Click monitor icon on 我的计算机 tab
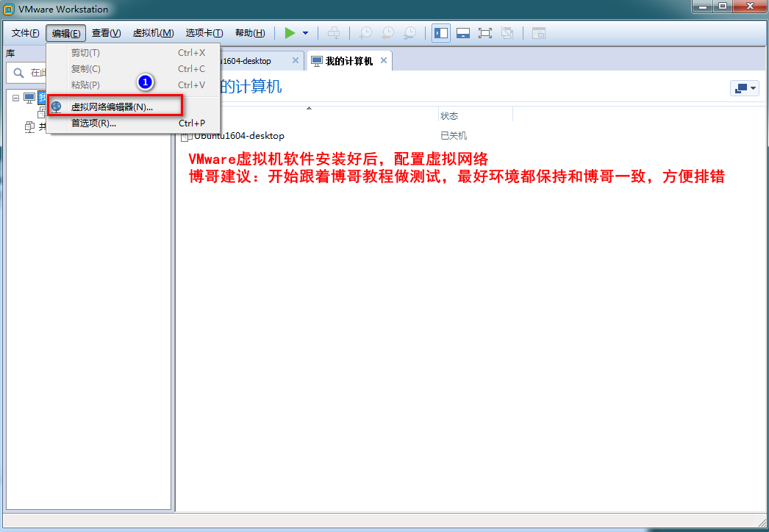The image size is (769, 532). click(317, 61)
